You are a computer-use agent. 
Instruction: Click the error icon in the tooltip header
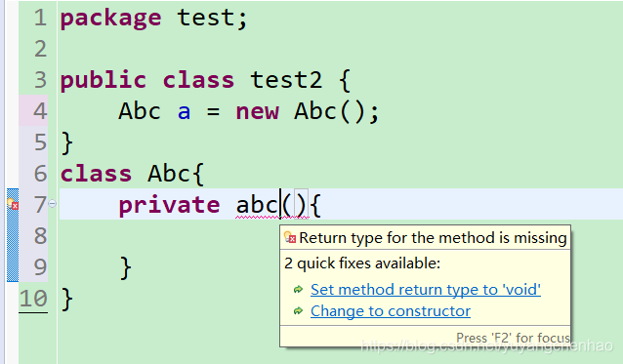click(290, 237)
